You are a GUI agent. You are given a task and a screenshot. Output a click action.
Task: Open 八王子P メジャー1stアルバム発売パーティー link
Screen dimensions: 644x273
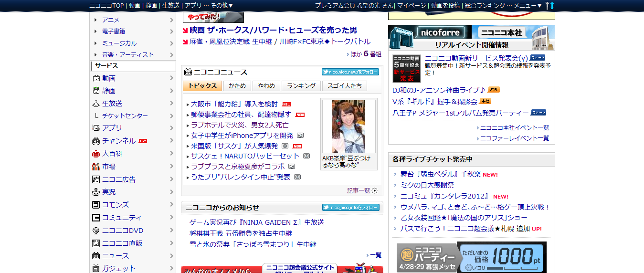coord(461,113)
